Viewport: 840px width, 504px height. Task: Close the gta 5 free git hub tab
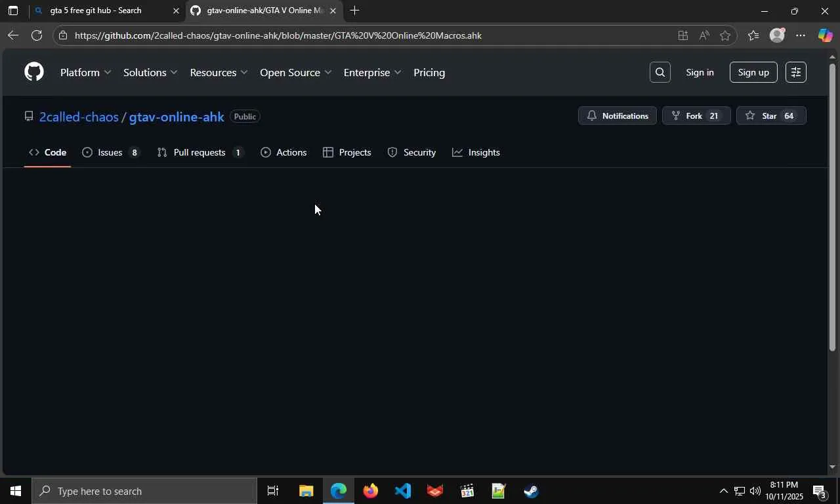click(x=175, y=10)
